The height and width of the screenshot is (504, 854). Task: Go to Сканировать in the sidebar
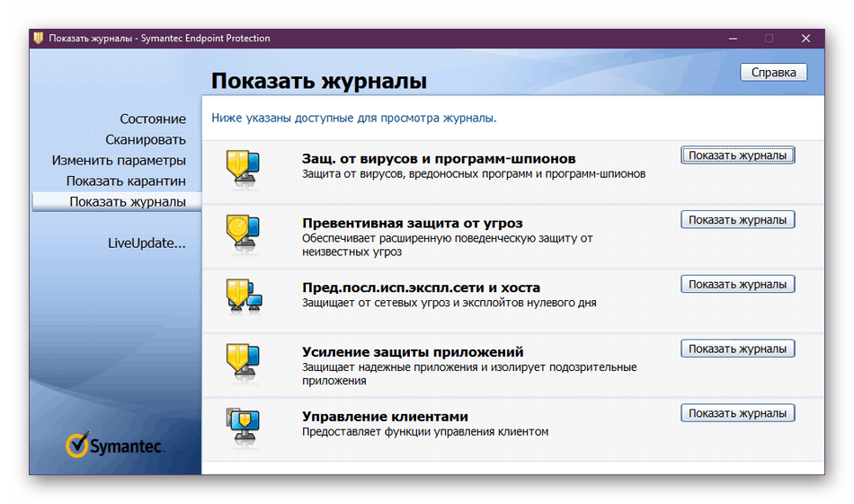tap(146, 139)
